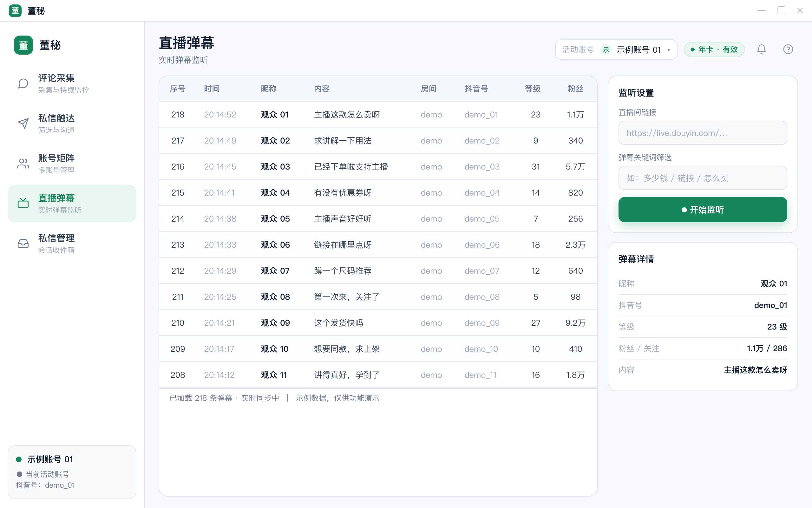Click 观众 10 nickname cell
This screenshot has height=508, width=812.
(x=274, y=349)
